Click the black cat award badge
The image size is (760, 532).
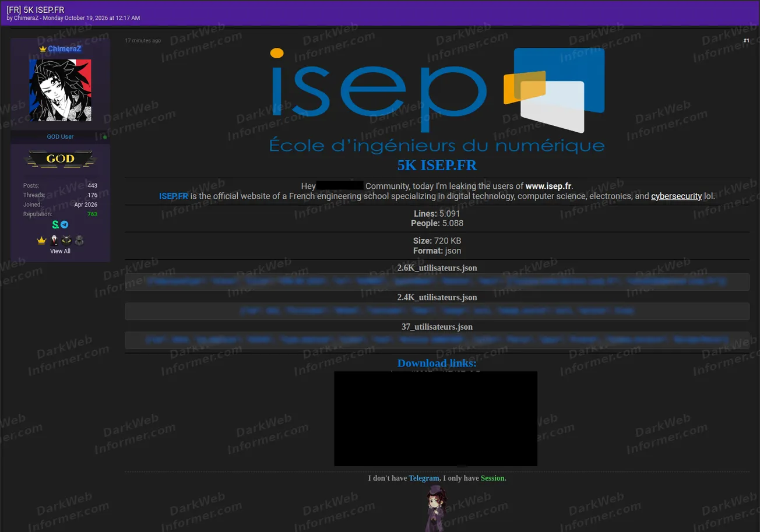tap(67, 240)
